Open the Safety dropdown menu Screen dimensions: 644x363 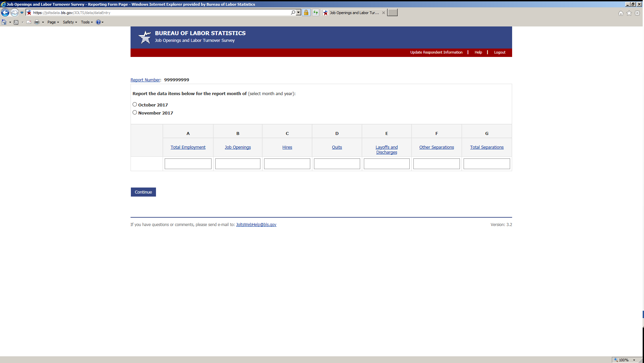pos(70,22)
